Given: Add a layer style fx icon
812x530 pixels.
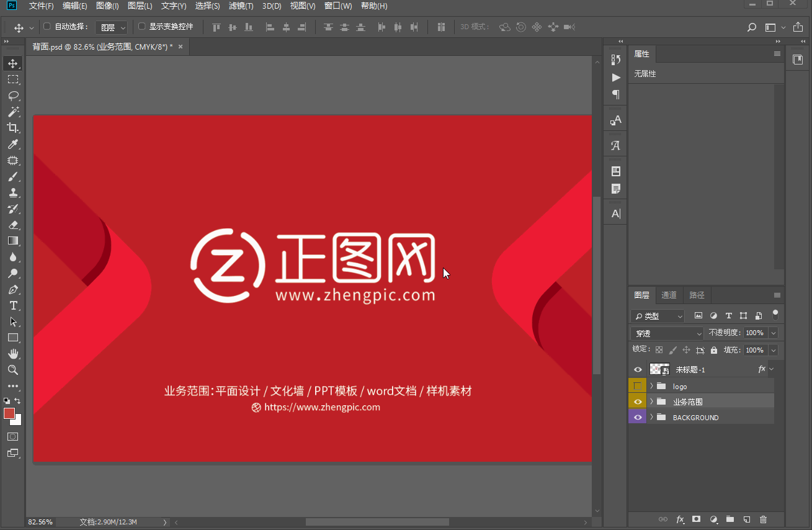Looking at the screenshot, I should [x=680, y=519].
